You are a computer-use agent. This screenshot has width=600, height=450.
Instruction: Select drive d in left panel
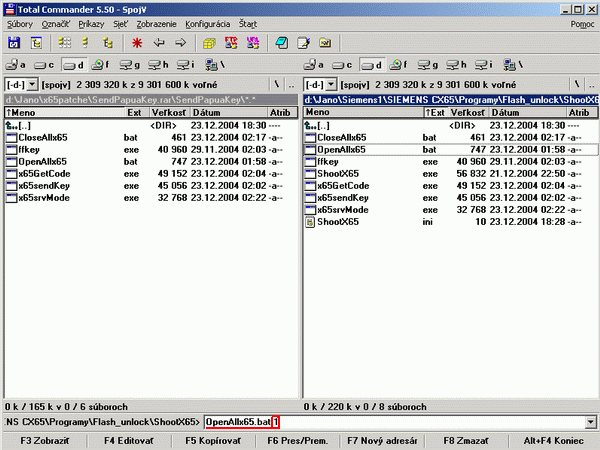(74, 65)
